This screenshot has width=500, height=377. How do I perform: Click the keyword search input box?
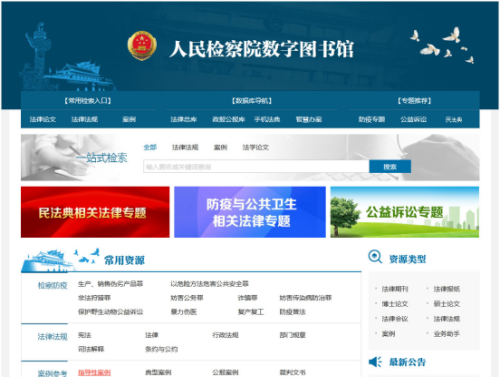coord(256,166)
